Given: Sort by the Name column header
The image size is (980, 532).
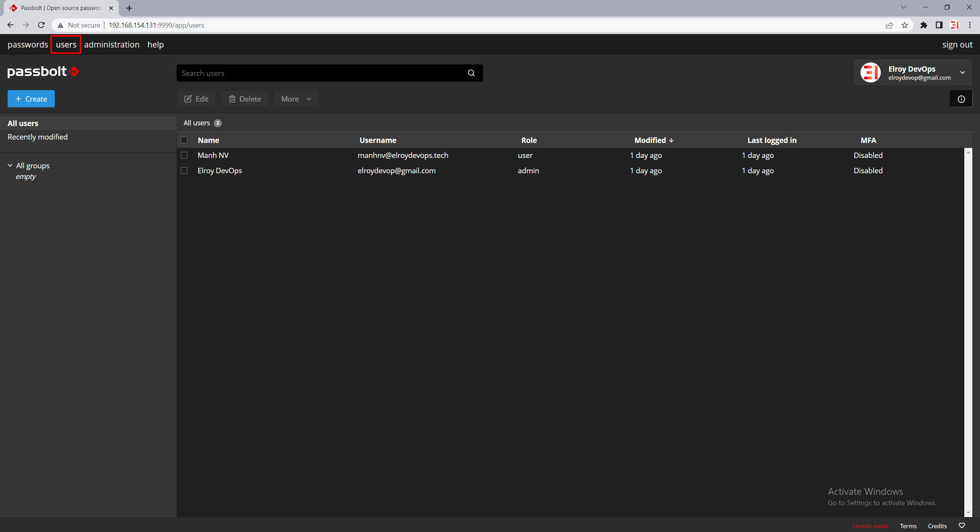Looking at the screenshot, I should 208,140.
